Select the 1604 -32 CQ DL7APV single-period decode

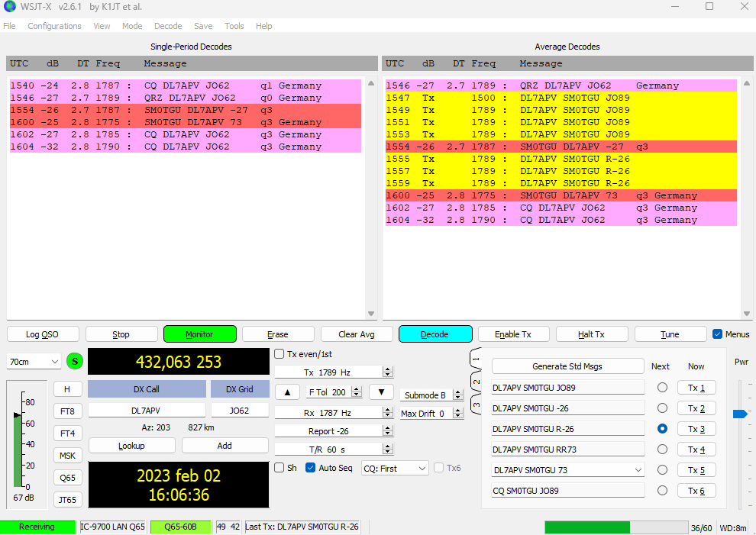[x=185, y=147]
